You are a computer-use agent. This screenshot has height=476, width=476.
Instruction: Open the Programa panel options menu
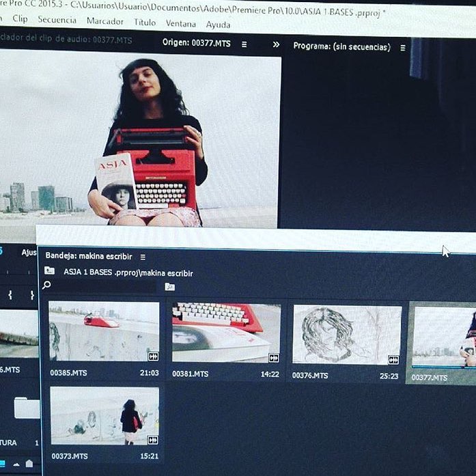click(x=403, y=48)
